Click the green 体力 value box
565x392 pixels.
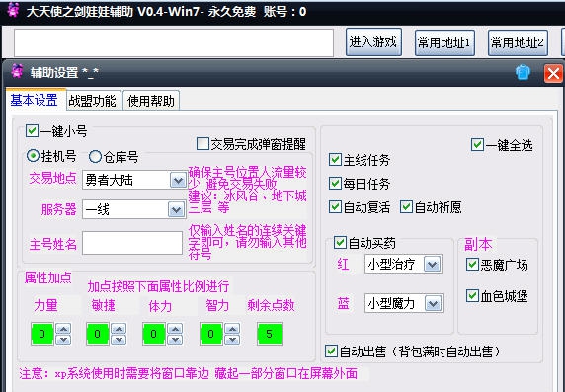(x=154, y=334)
